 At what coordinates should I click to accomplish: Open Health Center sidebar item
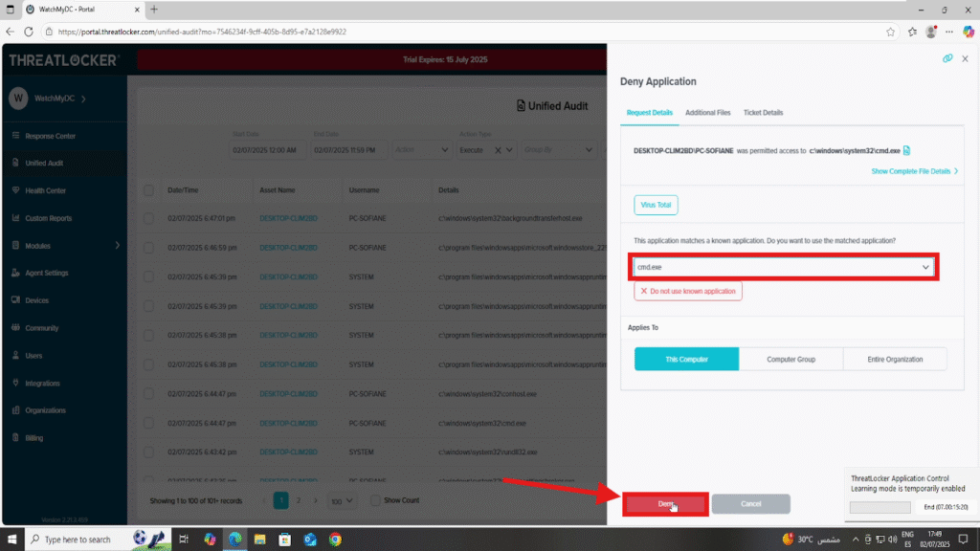[x=45, y=190]
